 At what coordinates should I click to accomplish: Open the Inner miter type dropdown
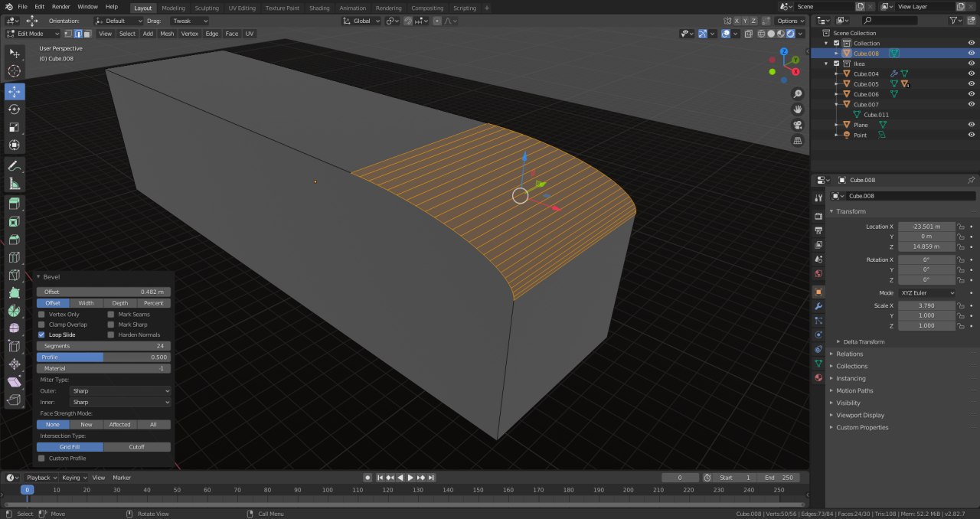119,402
